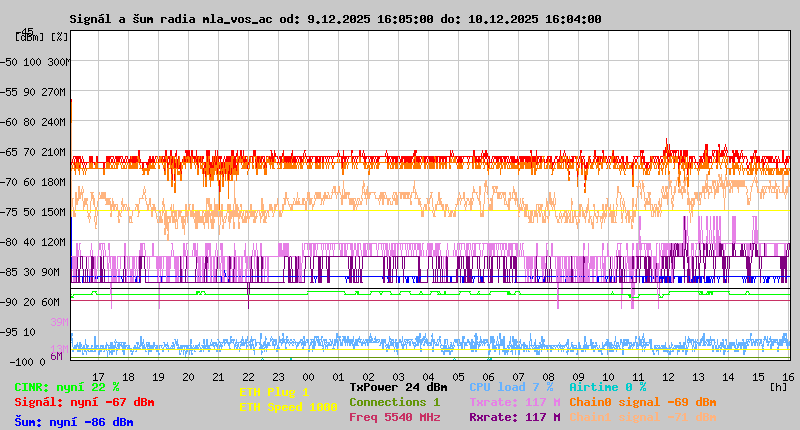Click the [h] hours unit label
Image resolution: width=800 pixels, height=430 pixels.
coord(778,385)
